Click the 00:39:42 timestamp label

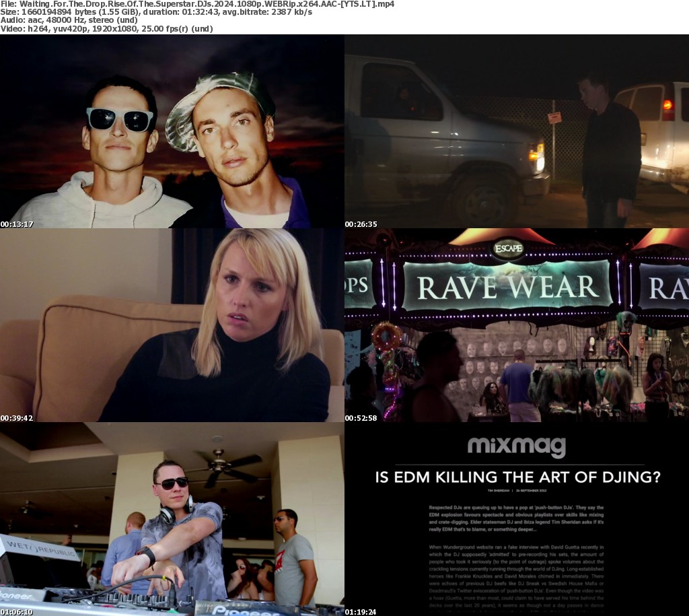pos(17,418)
